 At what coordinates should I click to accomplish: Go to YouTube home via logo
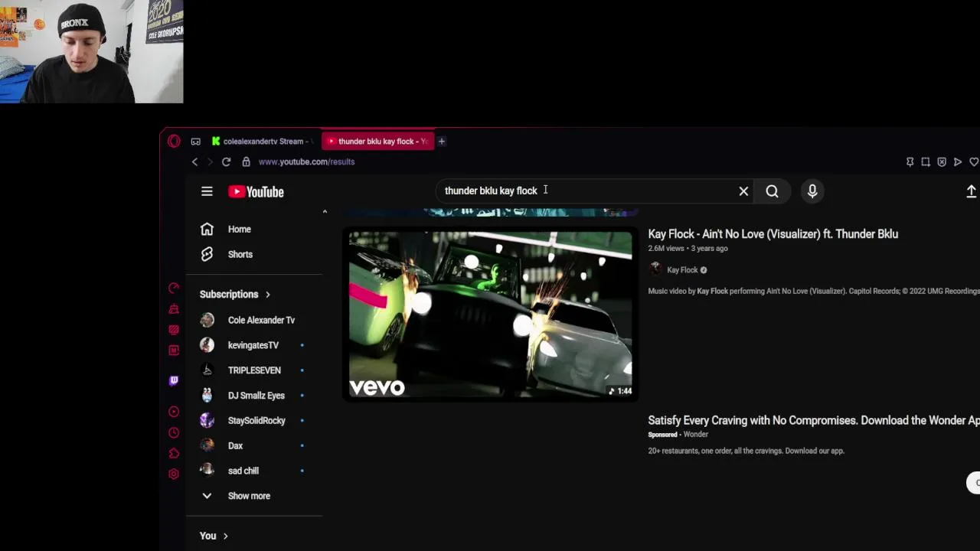[256, 191]
